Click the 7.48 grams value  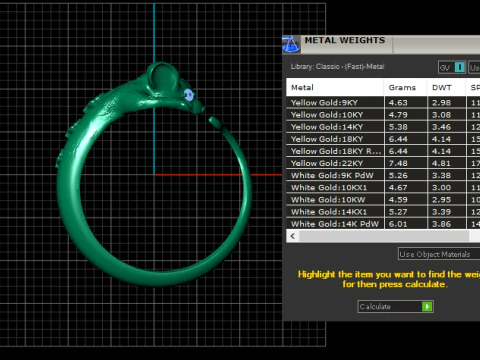pyautogui.click(x=398, y=163)
